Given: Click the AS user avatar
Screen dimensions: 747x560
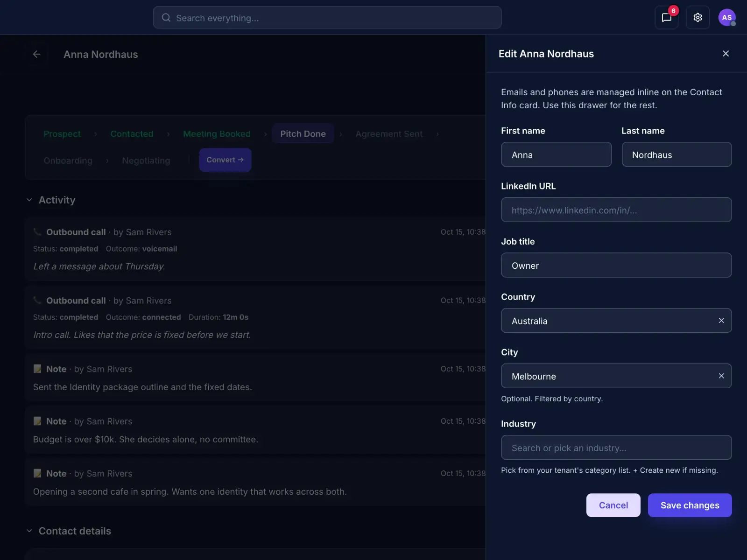Looking at the screenshot, I should (x=727, y=18).
